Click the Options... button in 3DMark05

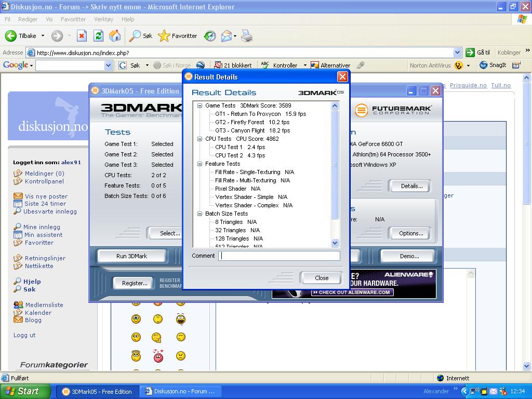[x=411, y=233]
